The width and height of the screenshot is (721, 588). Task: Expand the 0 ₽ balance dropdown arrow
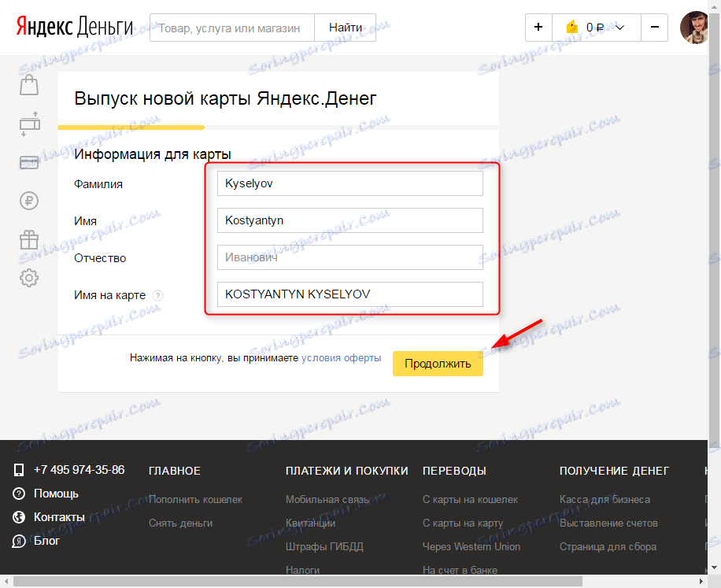pos(619,28)
